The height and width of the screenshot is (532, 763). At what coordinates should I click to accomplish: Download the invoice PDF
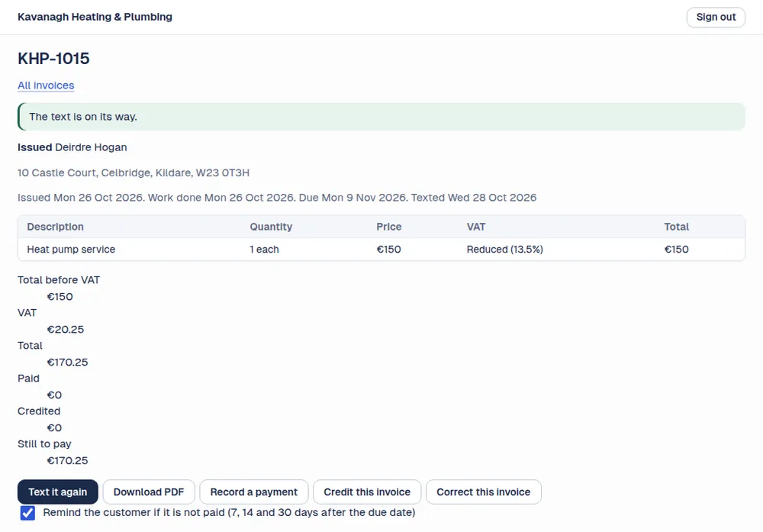(x=149, y=492)
